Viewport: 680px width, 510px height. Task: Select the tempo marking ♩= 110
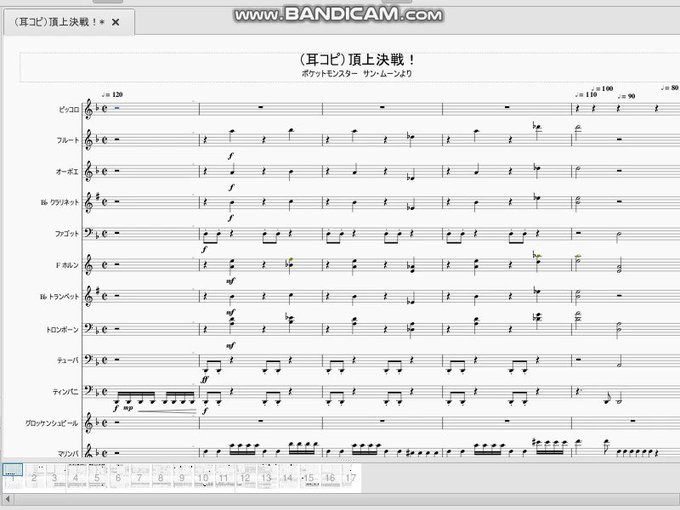[x=586, y=95]
